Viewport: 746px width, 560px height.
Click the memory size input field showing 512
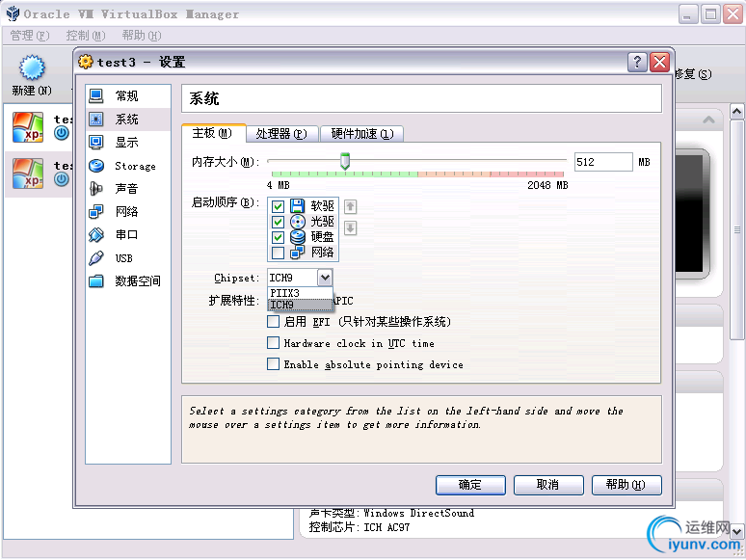coord(603,162)
